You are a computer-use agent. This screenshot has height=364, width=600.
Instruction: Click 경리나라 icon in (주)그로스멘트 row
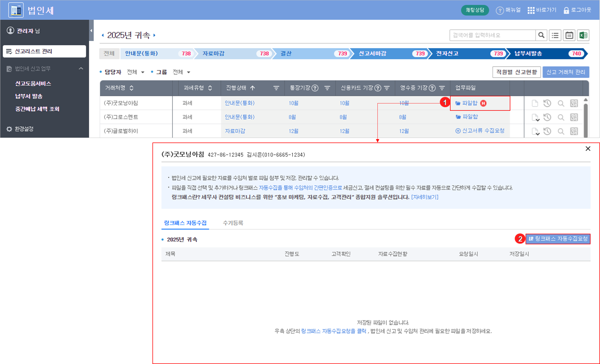[574, 117]
